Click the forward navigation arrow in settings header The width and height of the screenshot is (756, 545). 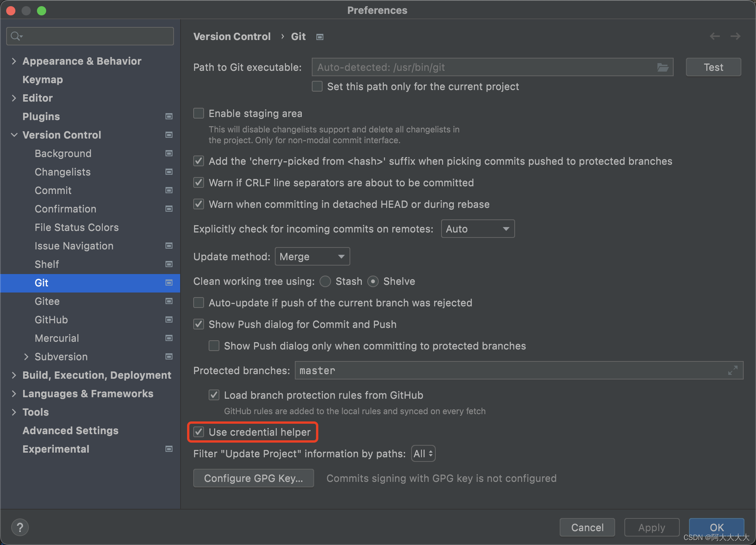click(x=735, y=36)
